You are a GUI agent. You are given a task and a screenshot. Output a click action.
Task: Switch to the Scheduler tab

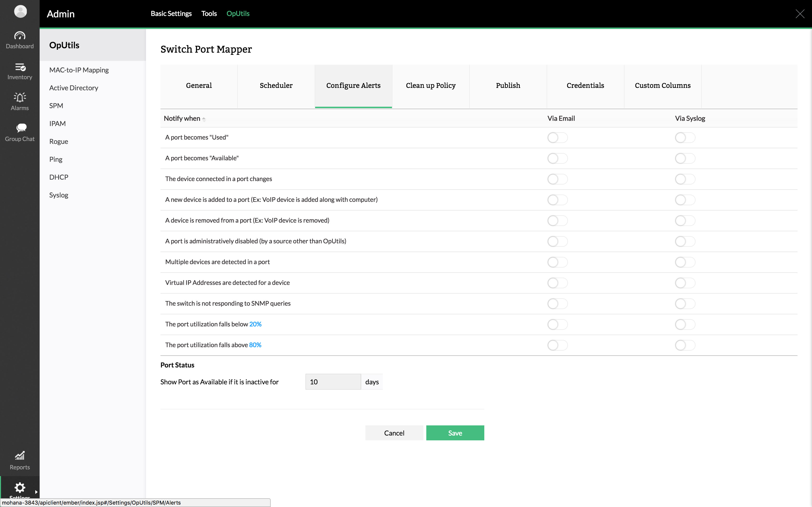(x=276, y=85)
